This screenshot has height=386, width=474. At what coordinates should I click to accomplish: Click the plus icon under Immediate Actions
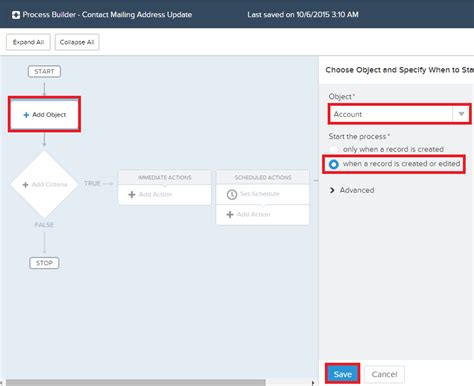132,194
